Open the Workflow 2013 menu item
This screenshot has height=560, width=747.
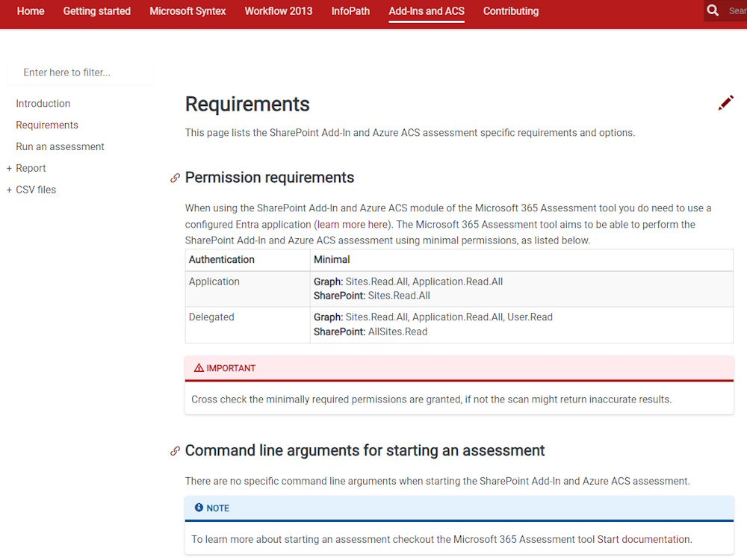(279, 11)
